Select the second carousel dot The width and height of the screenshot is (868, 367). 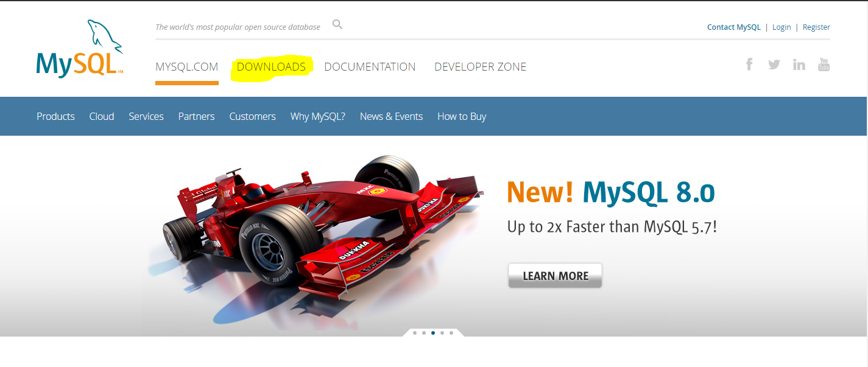pyautogui.click(x=424, y=333)
